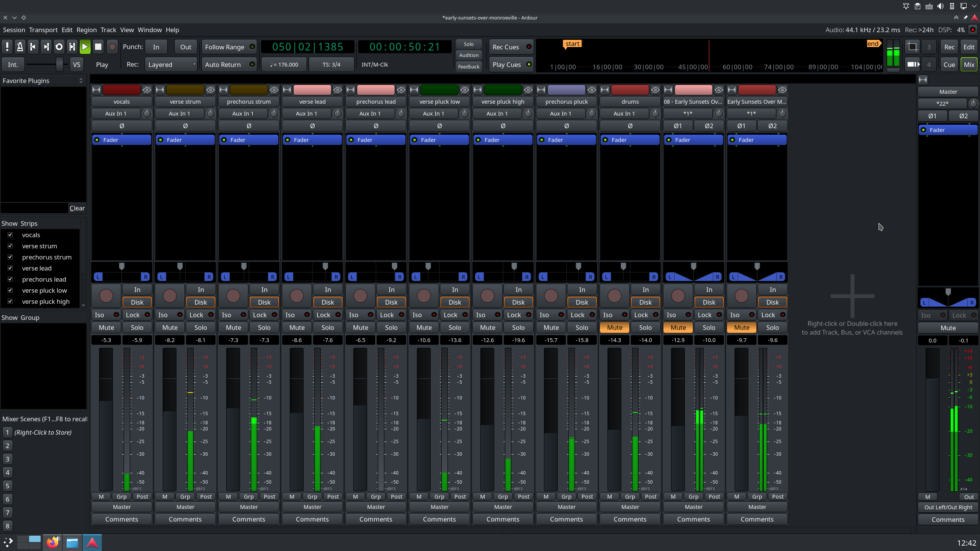Hide the drums strip eye icon
This screenshot has width=980, height=551.
[x=655, y=90]
